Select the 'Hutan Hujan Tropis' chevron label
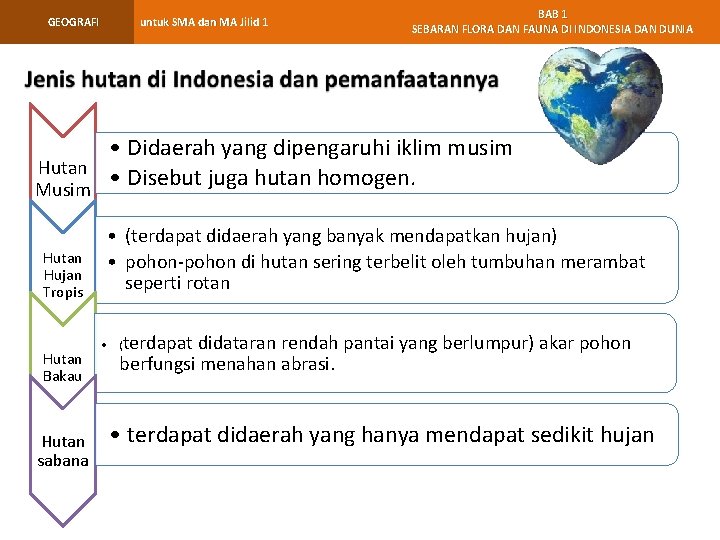The width and height of the screenshot is (720, 540). [x=63, y=275]
